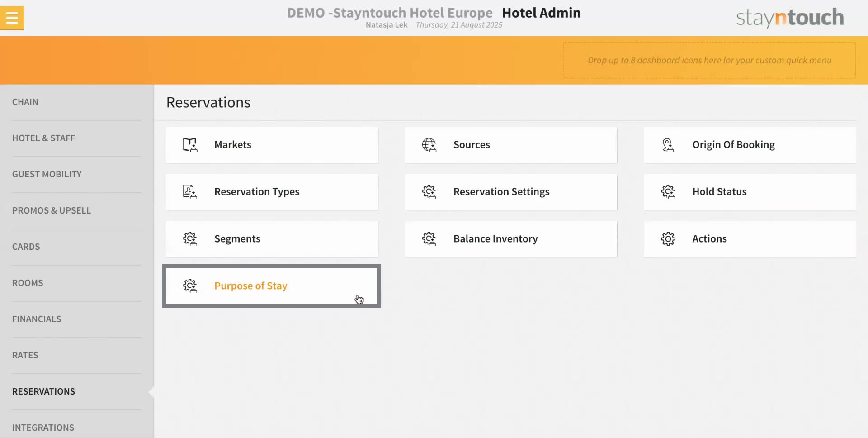
Task: Select CHAIN in the sidebar
Action: [25, 102]
